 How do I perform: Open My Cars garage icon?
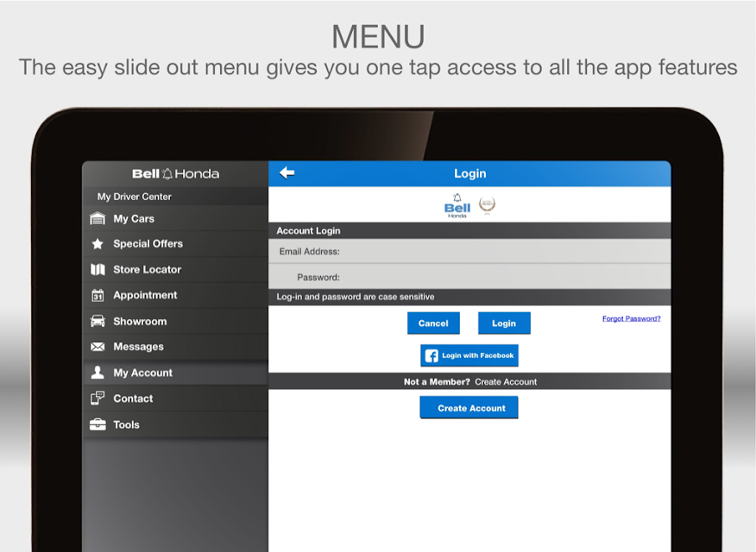coord(98,219)
